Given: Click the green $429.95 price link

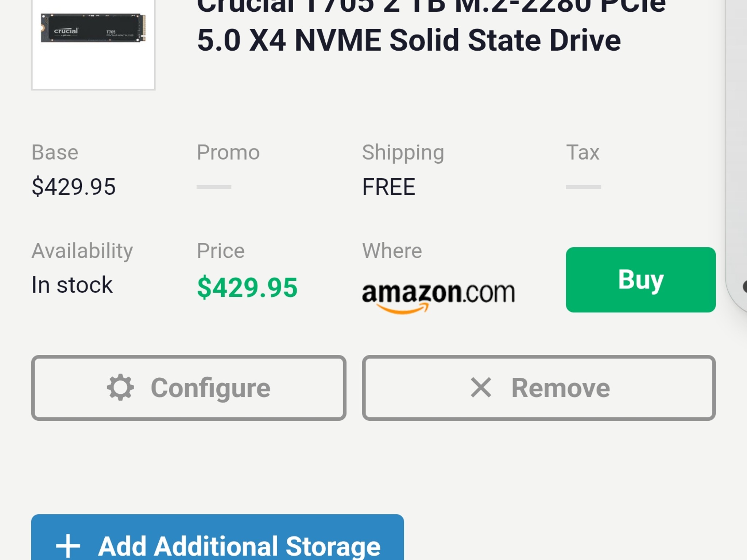Looking at the screenshot, I should coord(247,288).
